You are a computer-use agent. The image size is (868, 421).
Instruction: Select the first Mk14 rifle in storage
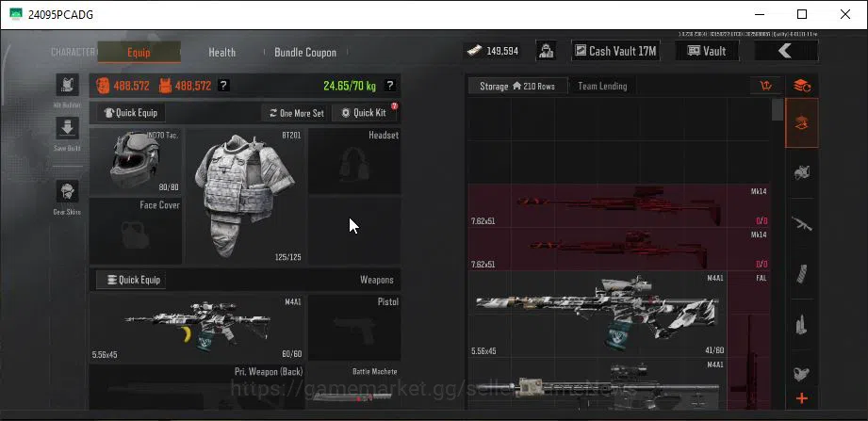click(619, 206)
